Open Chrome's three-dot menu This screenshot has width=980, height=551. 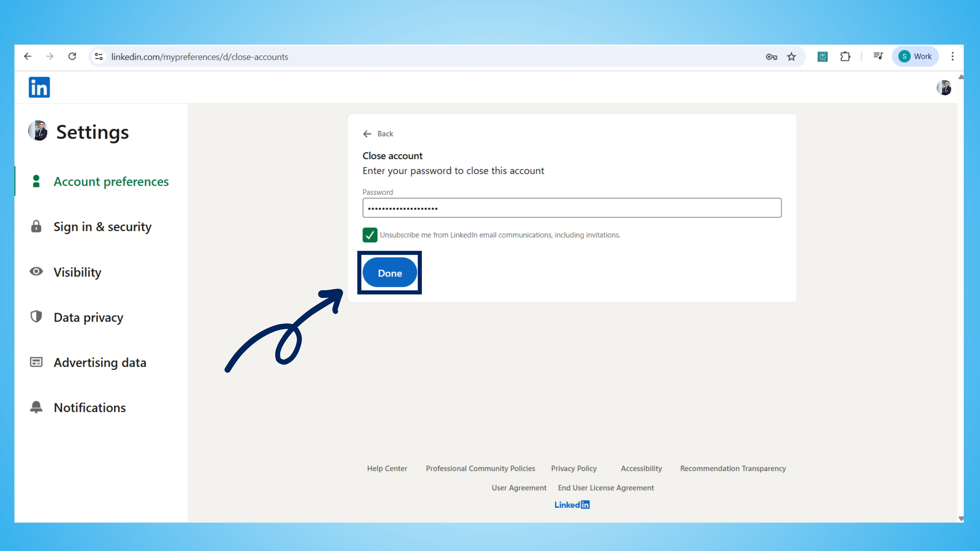pyautogui.click(x=953, y=56)
